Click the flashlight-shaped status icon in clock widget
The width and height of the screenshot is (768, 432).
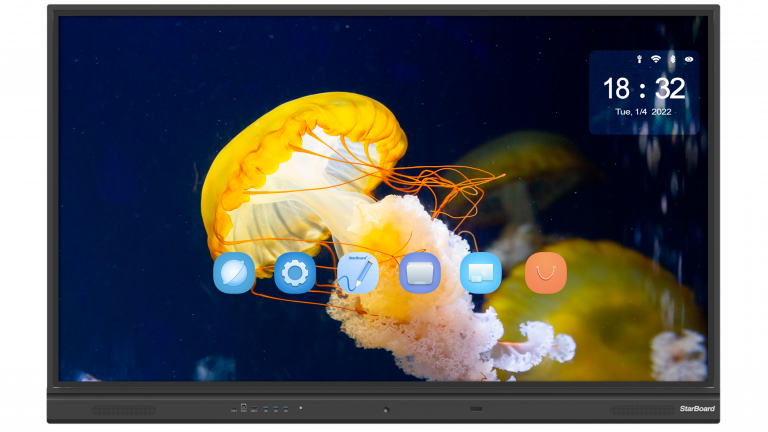tap(639, 60)
